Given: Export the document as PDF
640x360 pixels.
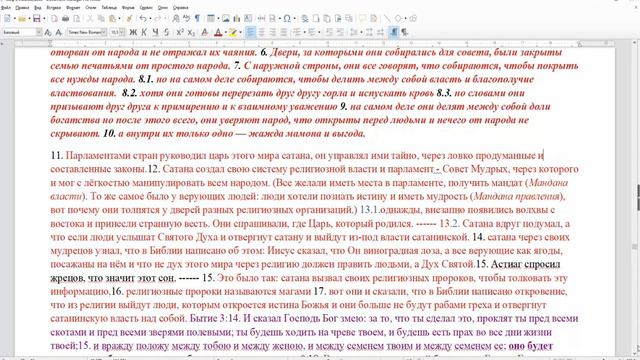Looking at the screenshot, I should click(x=54, y=18).
